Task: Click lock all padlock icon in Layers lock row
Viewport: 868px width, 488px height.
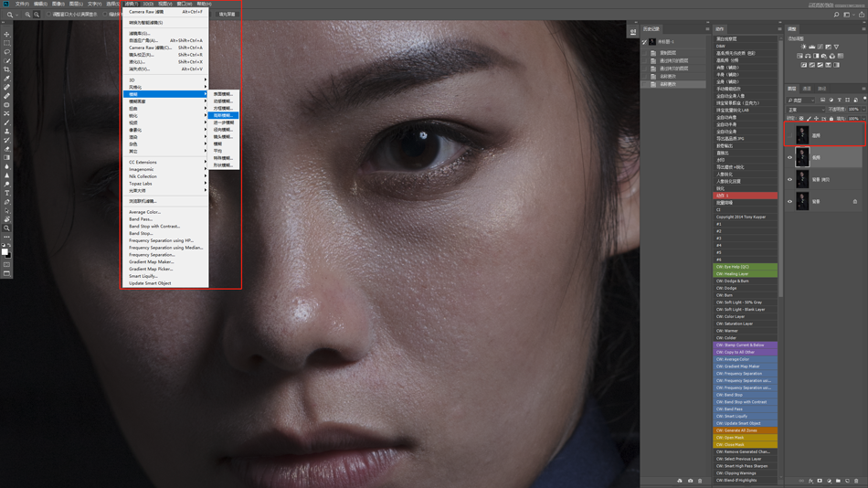Action: click(831, 119)
